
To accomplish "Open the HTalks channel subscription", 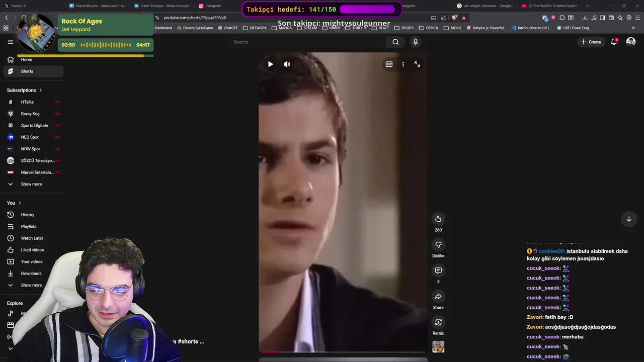I will (33, 102).
